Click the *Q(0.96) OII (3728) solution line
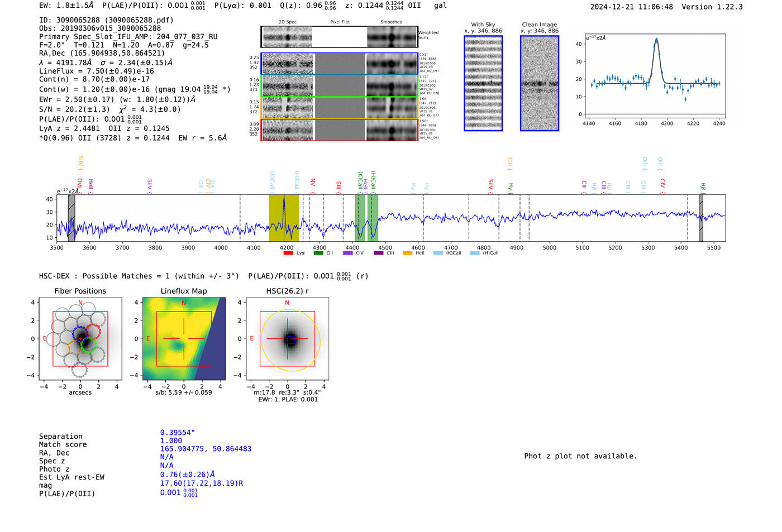Image resolution: width=782 pixels, height=532 pixels. (x=133, y=138)
